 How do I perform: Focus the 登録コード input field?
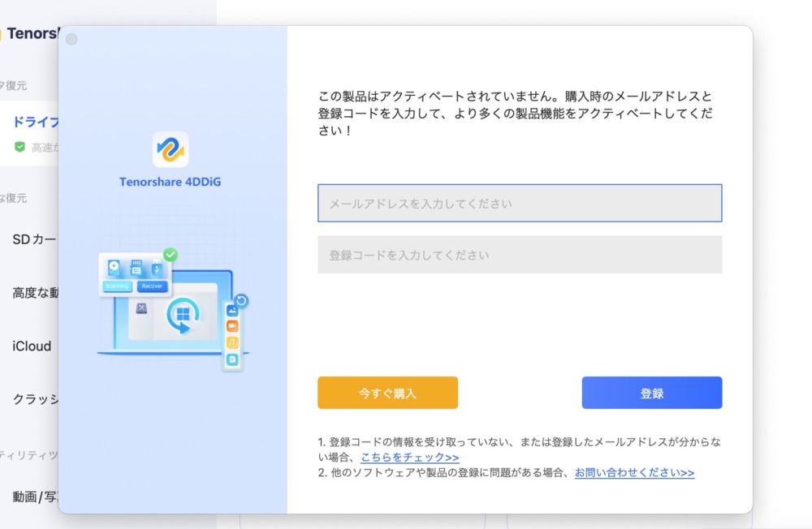coord(520,255)
